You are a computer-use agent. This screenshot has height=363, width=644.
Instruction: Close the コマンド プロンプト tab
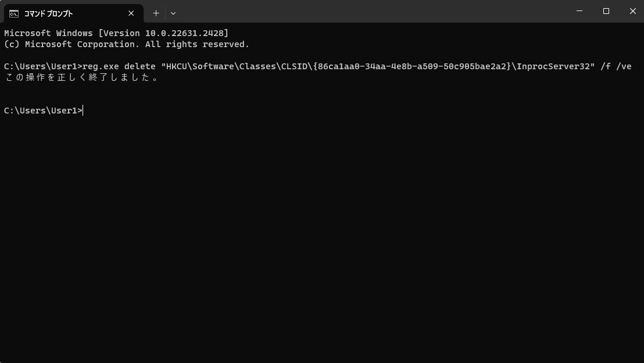point(131,13)
